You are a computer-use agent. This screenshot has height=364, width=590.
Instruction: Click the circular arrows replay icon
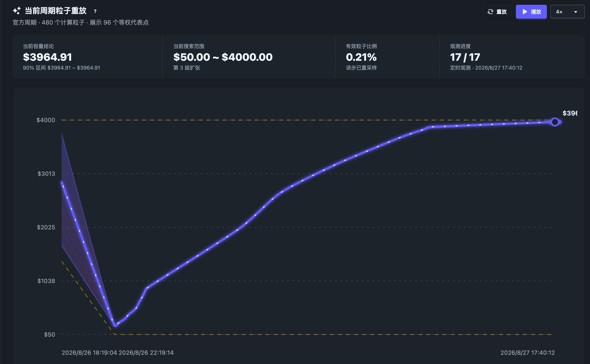(490, 12)
